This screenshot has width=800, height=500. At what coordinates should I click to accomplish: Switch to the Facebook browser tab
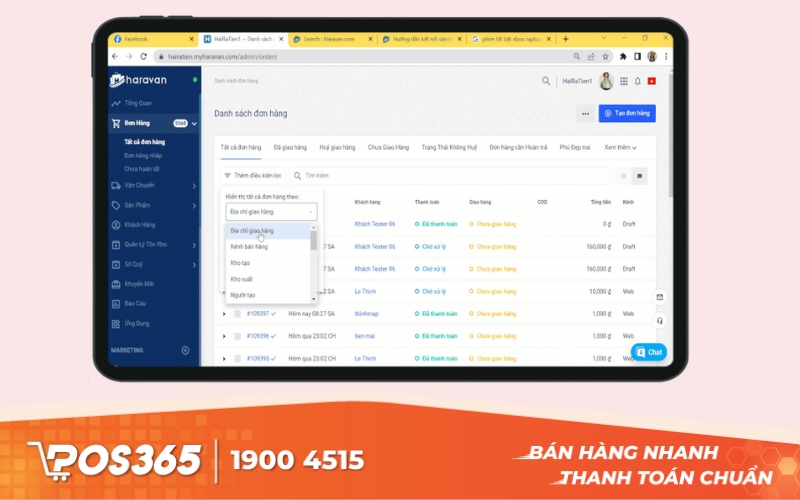click(x=153, y=39)
